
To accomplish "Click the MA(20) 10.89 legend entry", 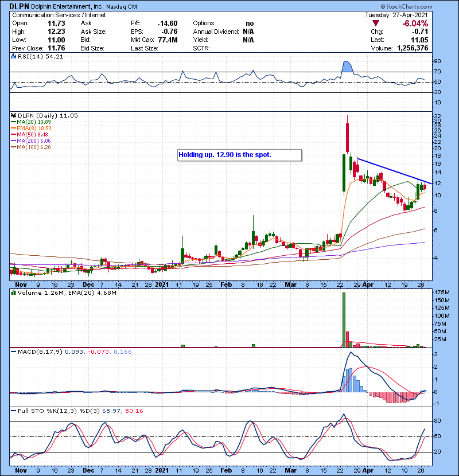I will [30, 122].
